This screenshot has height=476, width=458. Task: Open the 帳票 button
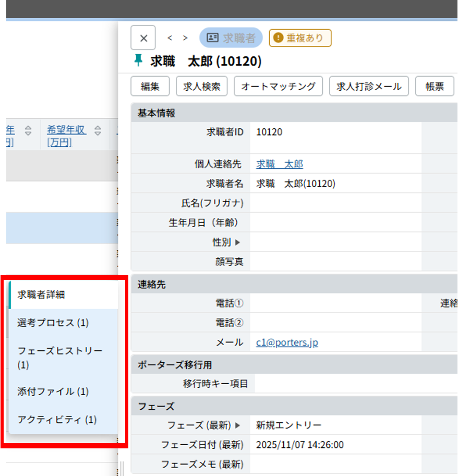(434, 87)
